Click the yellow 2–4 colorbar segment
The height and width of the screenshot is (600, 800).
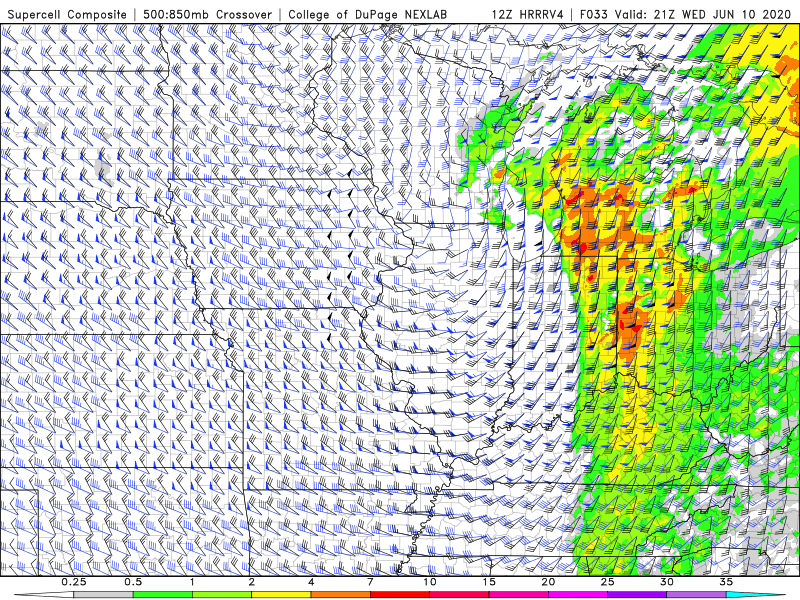pos(281,595)
